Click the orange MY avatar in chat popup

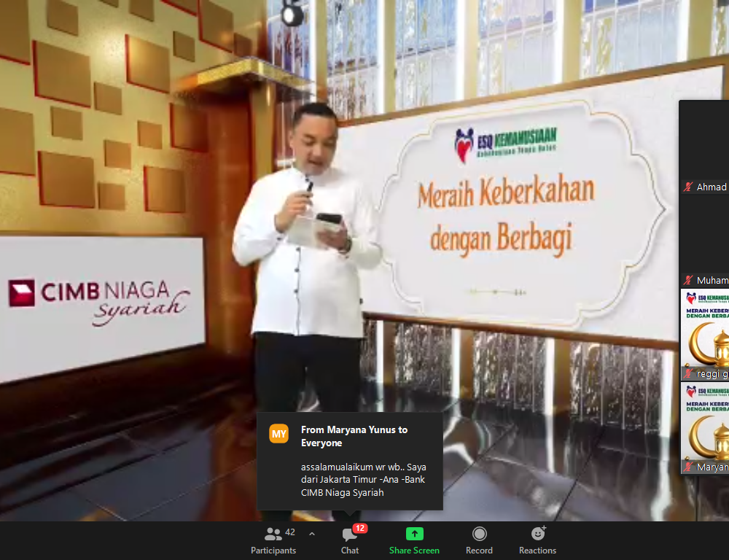point(279,433)
